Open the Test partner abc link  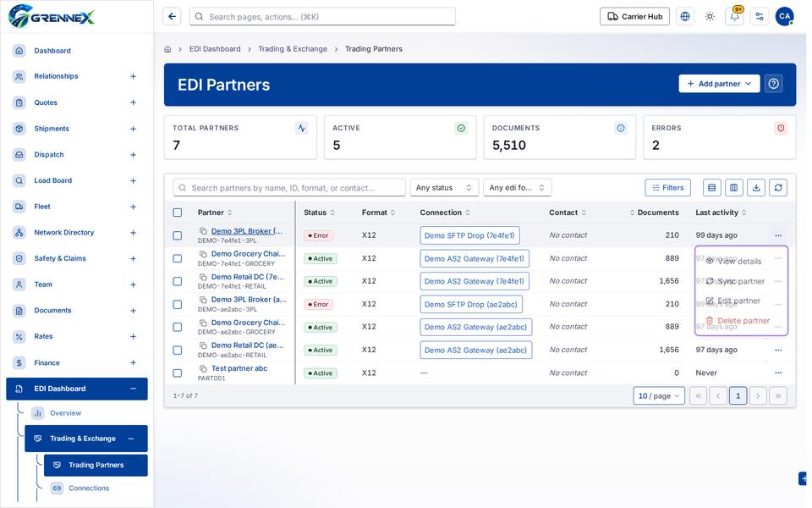239,368
